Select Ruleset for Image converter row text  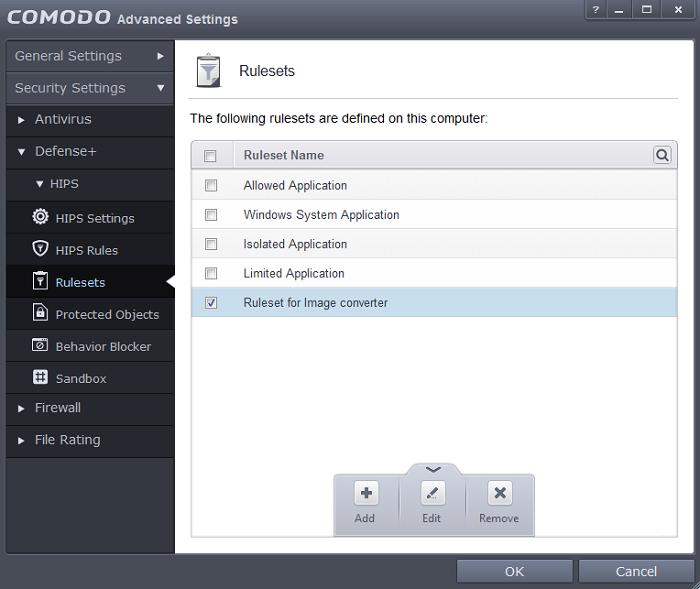[316, 303]
